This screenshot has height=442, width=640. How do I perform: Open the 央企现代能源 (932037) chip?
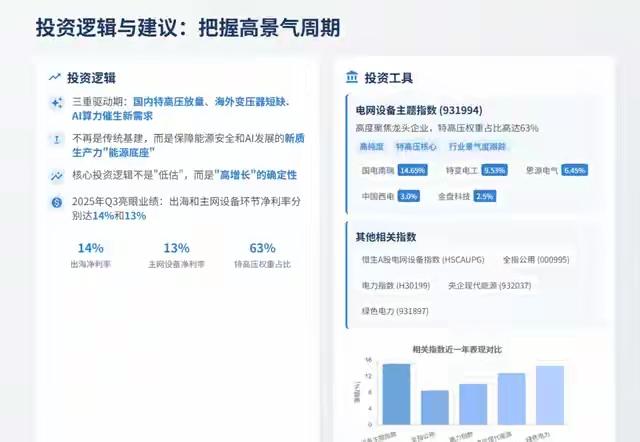pyautogui.click(x=490, y=285)
